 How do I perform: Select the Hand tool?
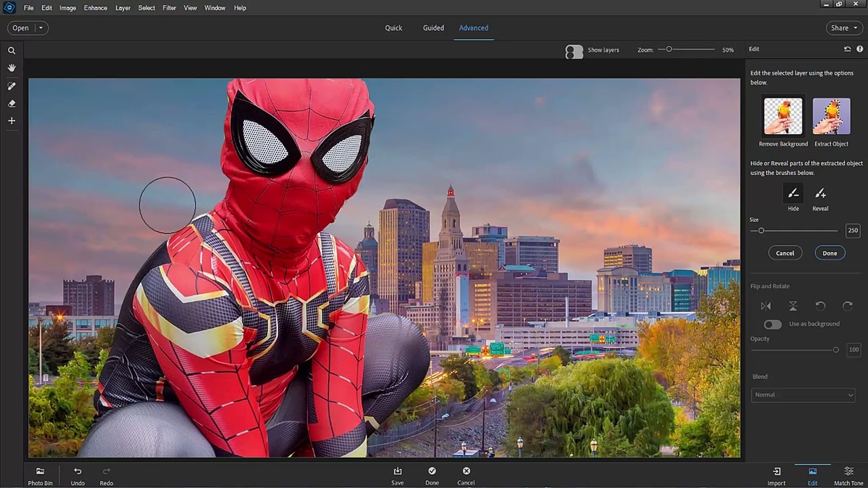12,68
